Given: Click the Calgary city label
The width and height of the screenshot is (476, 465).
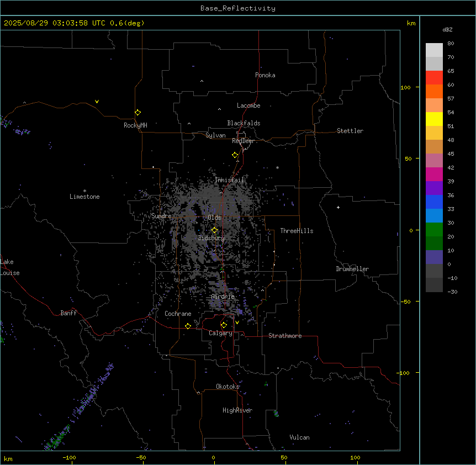Looking at the screenshot, I should pyautogui.click(x=221, y=333).
